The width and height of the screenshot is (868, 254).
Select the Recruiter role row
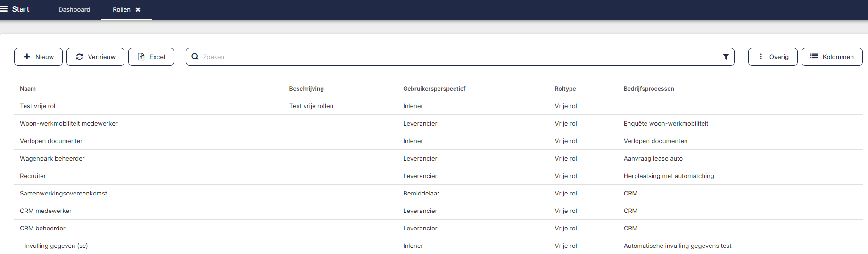33,176
